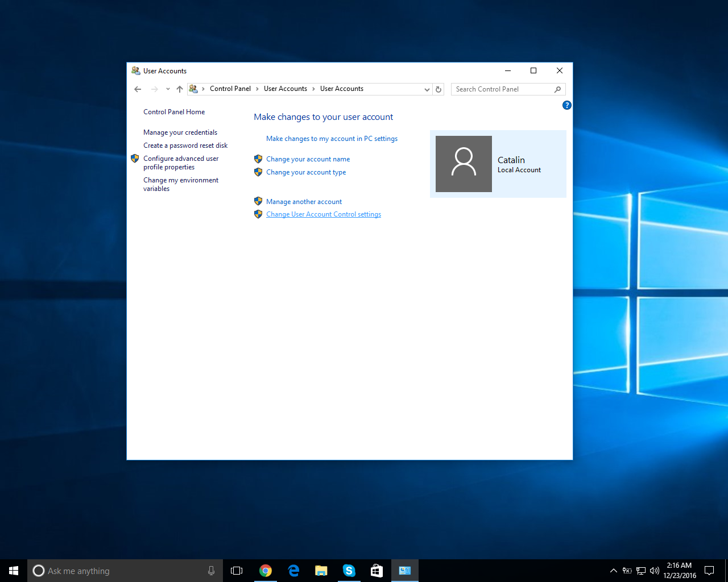Launch Google Chrome from taskbar
Screen dimensions: 728x582
coord(265,571)
